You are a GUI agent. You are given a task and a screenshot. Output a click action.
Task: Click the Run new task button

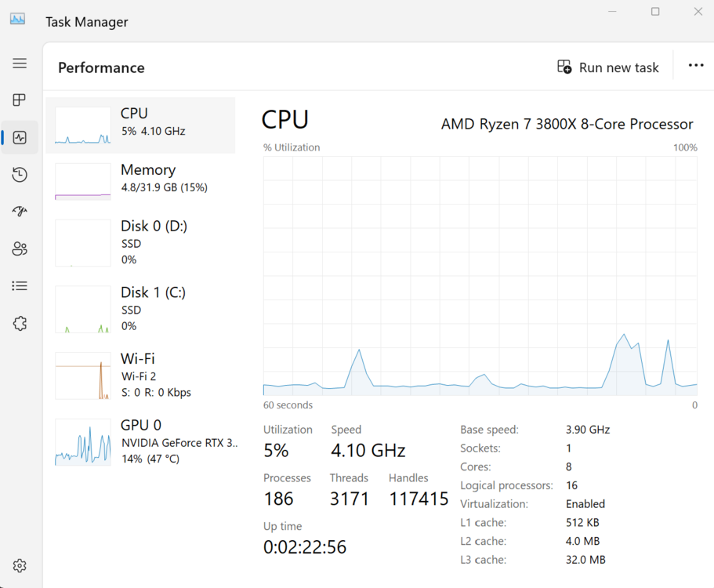click(x=608, y=67)
